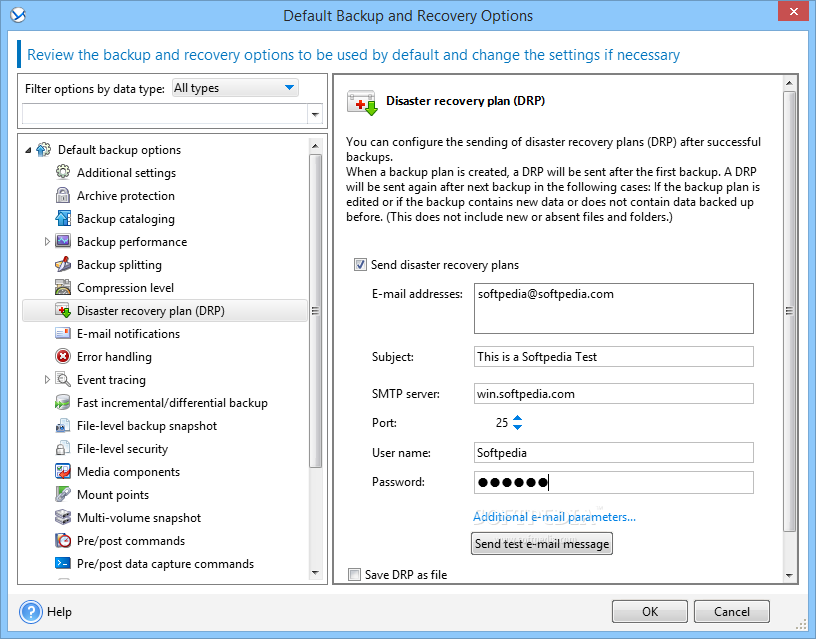The height and width of the screenshot is (639, 816).
Task: Click the File-level backup snapshot icon
Action: click(x=63, y=425)
